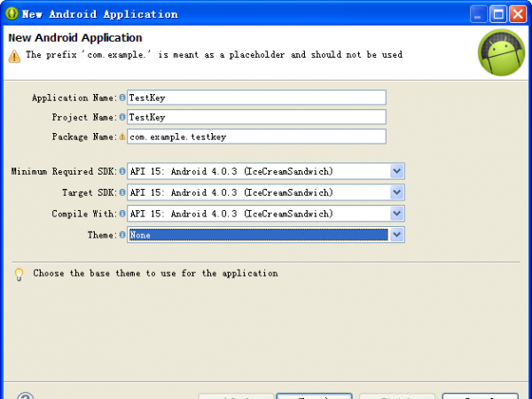Click the warning triangle in the header message
The image size is (532, 399).
pyautogui.click(x=14, y=55)
